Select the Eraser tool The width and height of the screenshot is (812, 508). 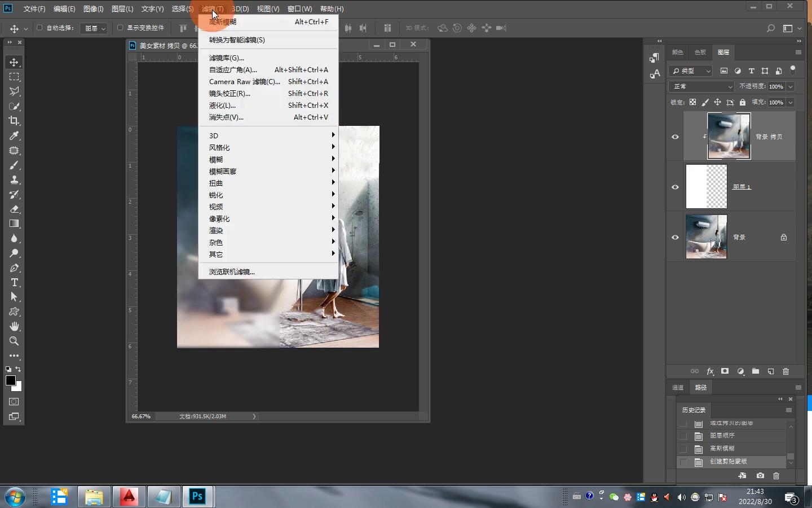click(14, 209)
